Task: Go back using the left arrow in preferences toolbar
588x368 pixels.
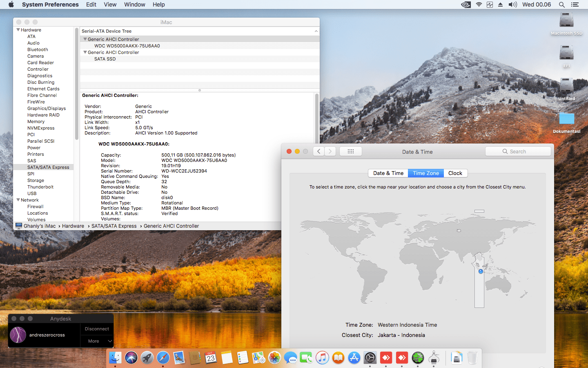Action: [319, 151]
